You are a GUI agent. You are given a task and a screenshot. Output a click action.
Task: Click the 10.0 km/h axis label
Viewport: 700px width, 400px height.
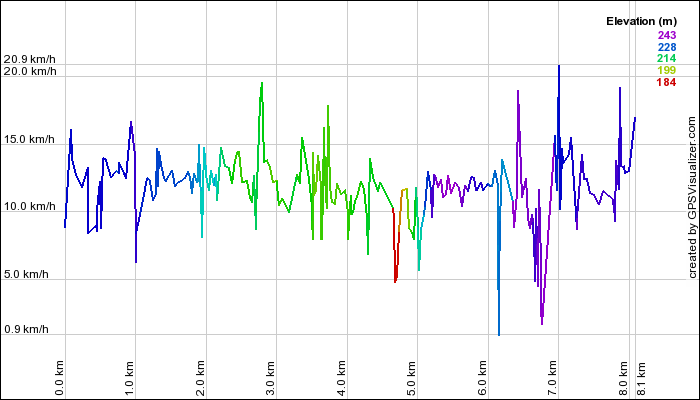pyautogui.click(x=29, y=207)
